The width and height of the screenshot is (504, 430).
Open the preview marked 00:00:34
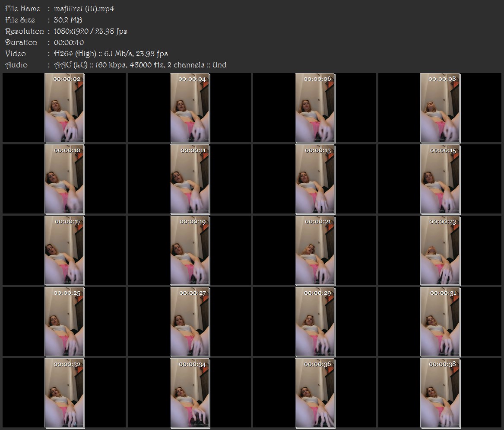pos(190,393)
